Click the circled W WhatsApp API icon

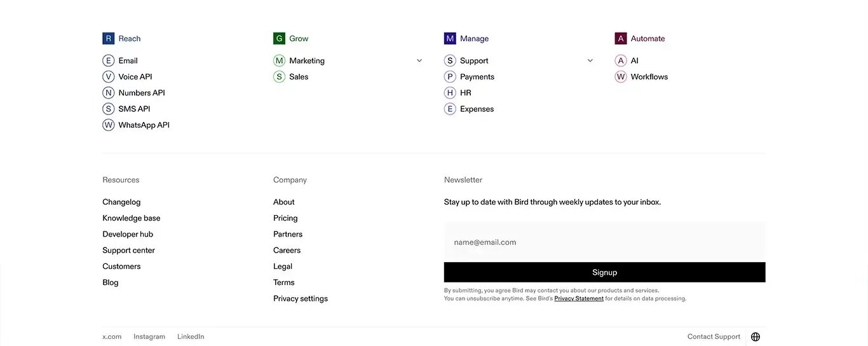pyautogui.click(x=108, y=125)
